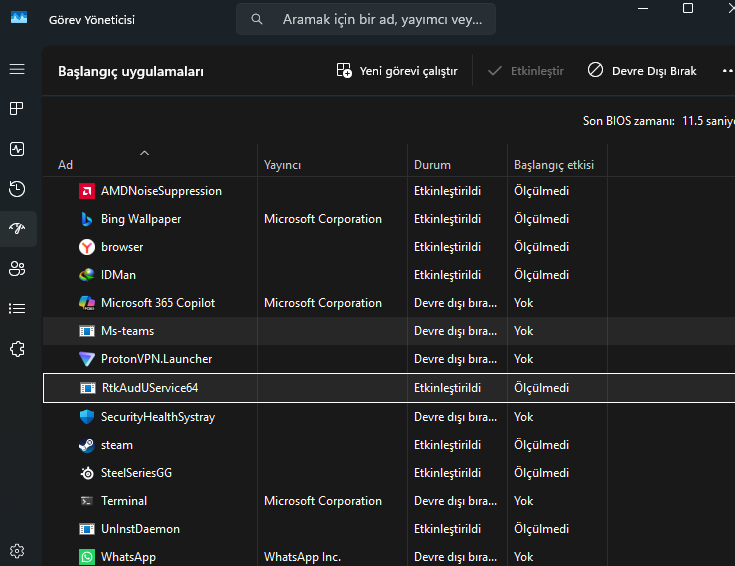Click the Yeni görevi çalıştır button
This screenshot has height=566, width=735.
[397, 71]
